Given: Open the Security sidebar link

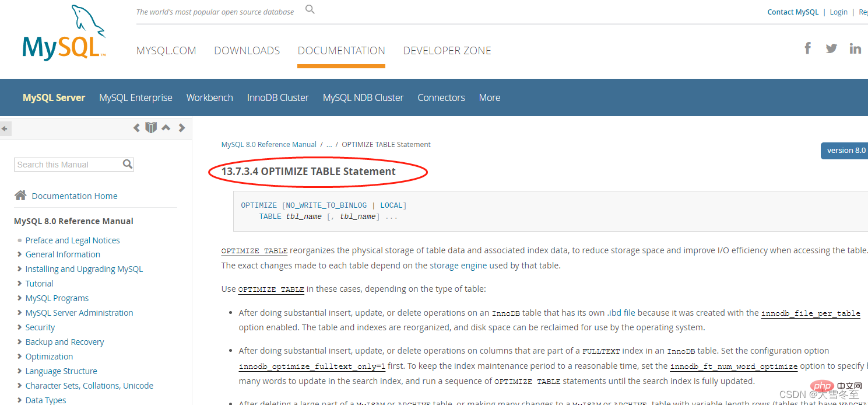Looking at the screenshot, I should pyautogui.click(x=40, y=327).
